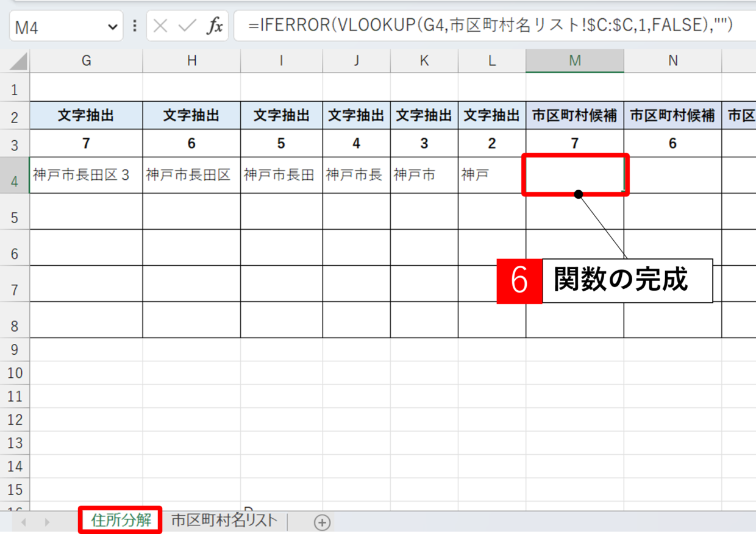This screenshot has width=756, height=534.
Task: Click cell G4 containing 神戸市長田区３
Action: [86, 175]
